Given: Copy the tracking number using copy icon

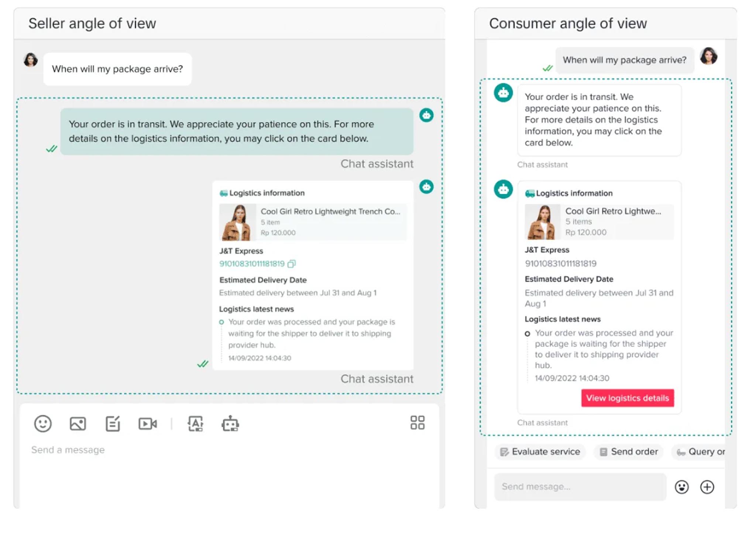Looking at the screenshot, I should (292, 264).
